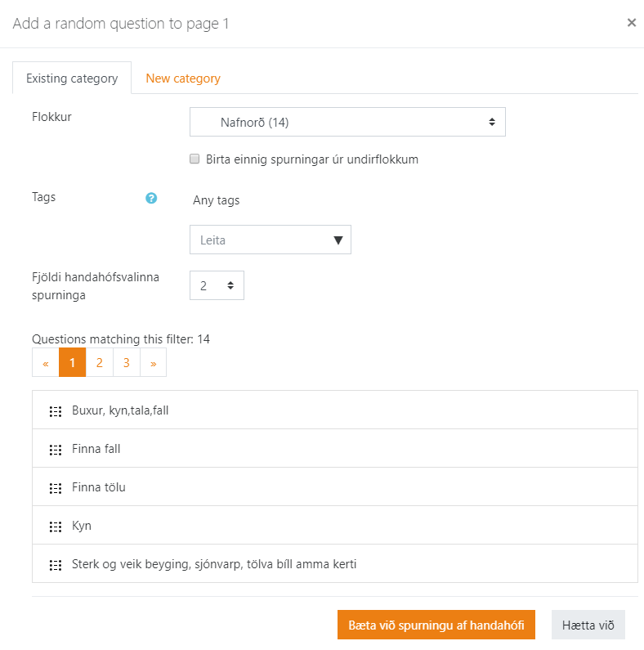Expand the Leita tags dropdown arrow

(338, 240)
